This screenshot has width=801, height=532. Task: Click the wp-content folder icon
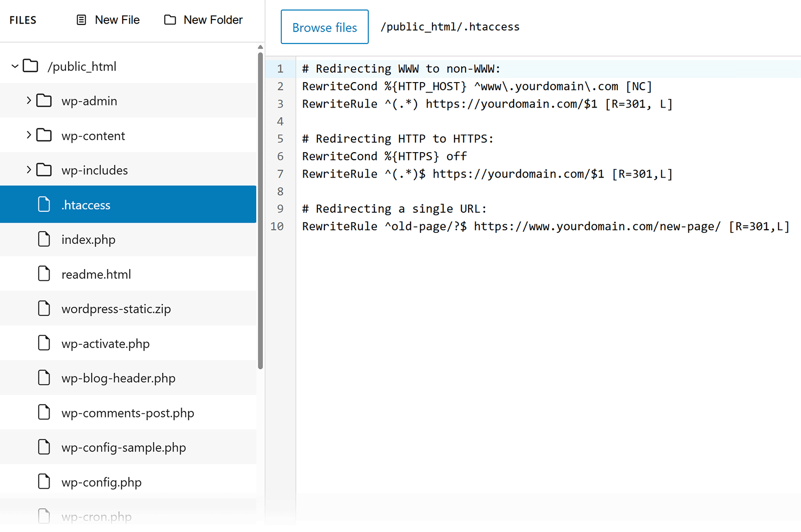(44, 135)
